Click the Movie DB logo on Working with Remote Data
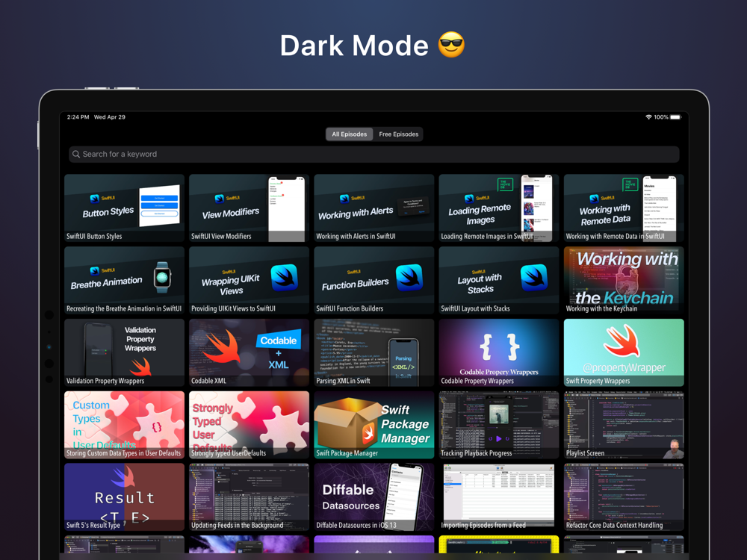 (x=630, y=184)
